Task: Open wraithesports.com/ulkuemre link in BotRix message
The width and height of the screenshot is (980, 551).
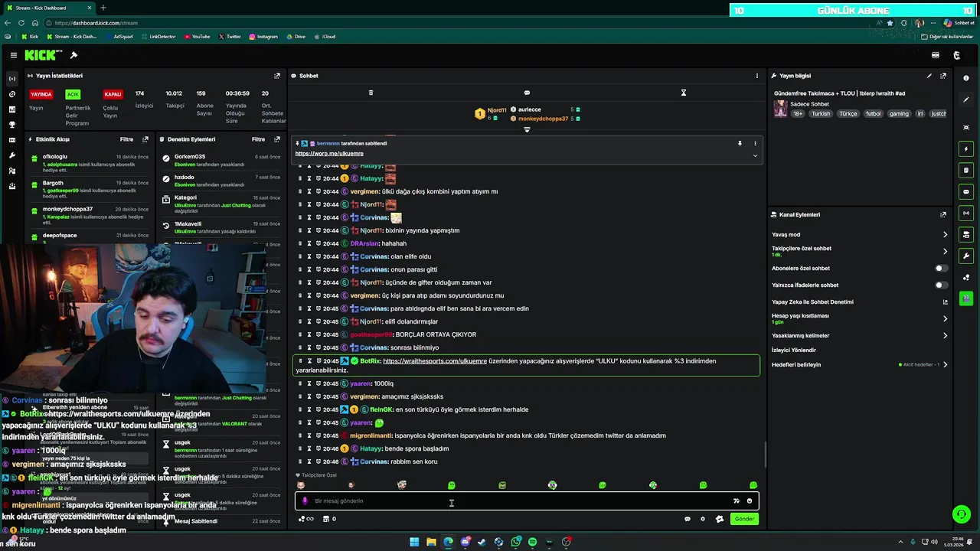Action: coord(435,361)
